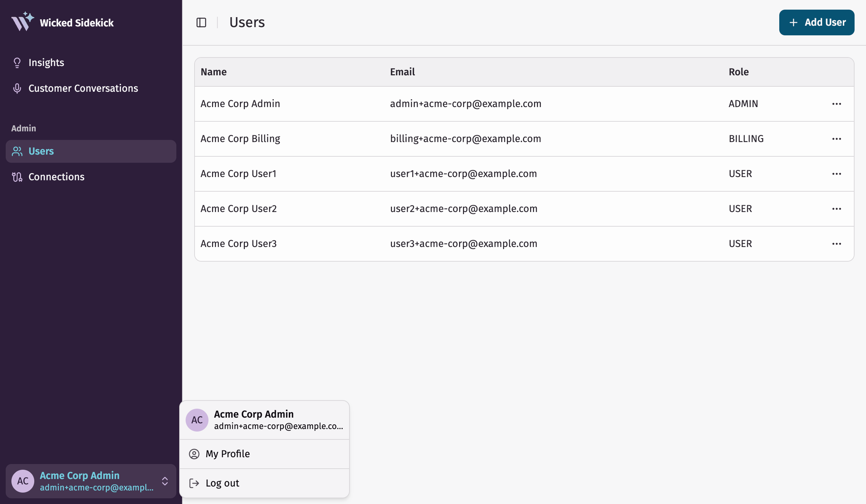
Task: Show options for Acme Corp User1 row
Action: pyautogui.click(x=836, y=174)
